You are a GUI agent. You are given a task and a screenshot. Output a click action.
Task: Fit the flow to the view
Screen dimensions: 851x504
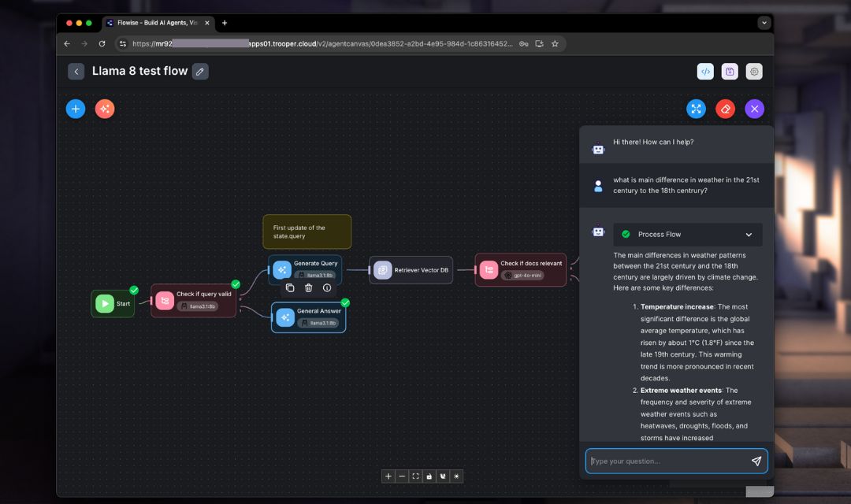click(x=415, y=476)
